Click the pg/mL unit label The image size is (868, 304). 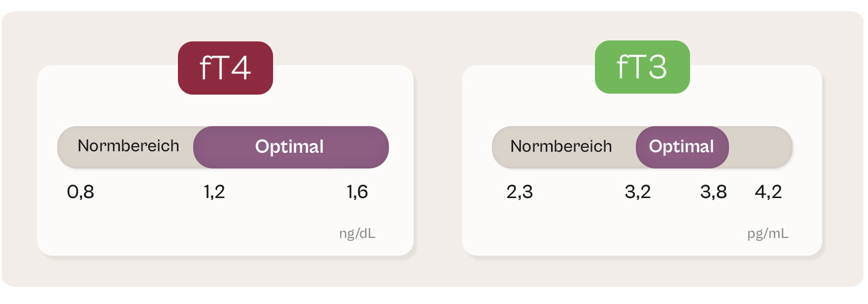tap(768, 234)
